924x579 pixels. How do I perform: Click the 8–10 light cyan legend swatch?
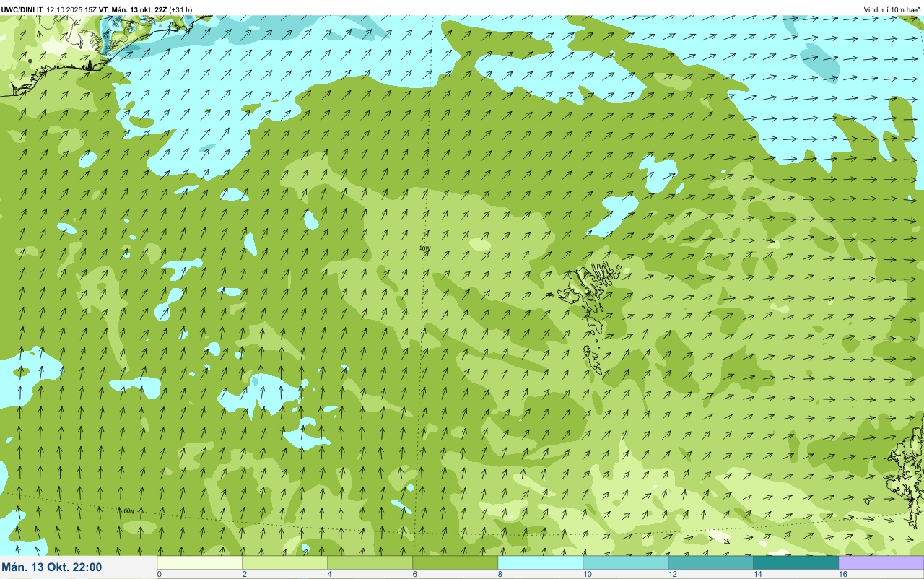[x=541, y=562]
